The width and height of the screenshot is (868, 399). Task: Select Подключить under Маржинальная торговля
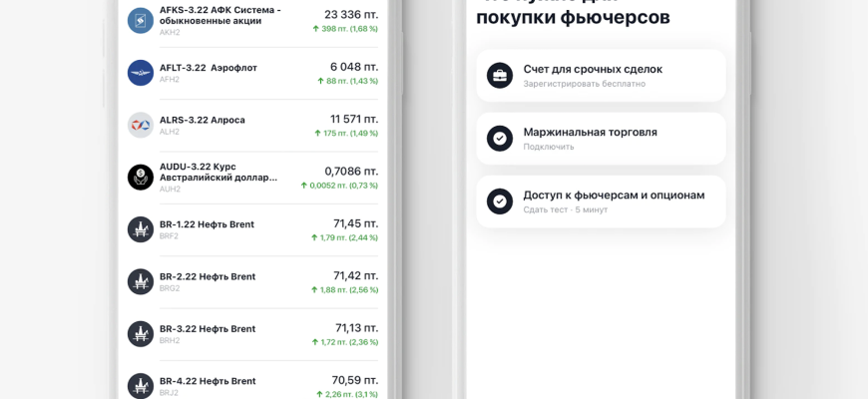pyautogui.click(x=549, y=147)
